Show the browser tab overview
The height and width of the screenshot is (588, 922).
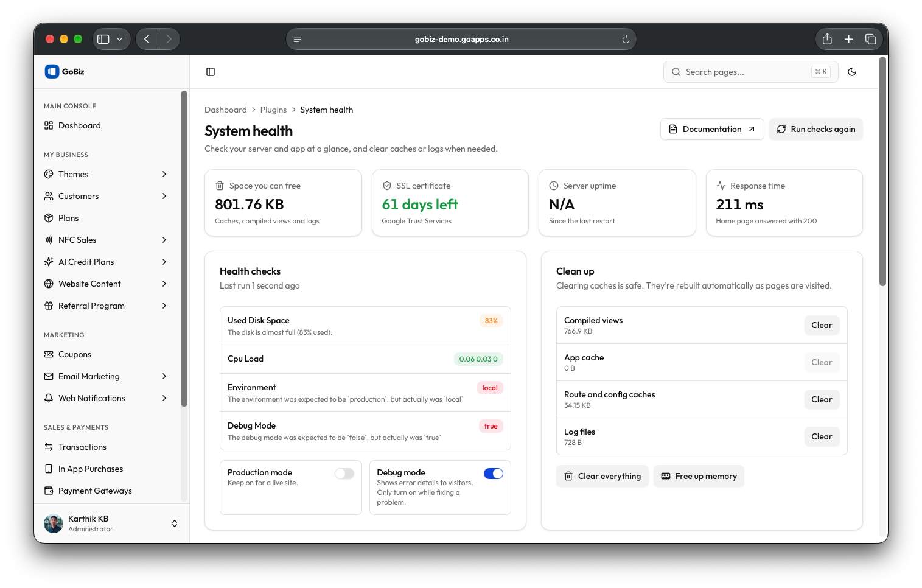click(x=871, y=39)
